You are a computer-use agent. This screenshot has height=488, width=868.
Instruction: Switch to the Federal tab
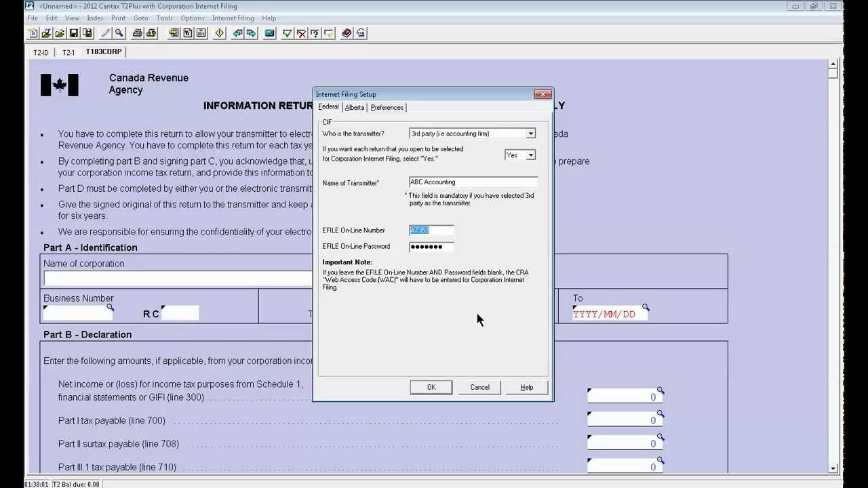[x=328, y=106]
